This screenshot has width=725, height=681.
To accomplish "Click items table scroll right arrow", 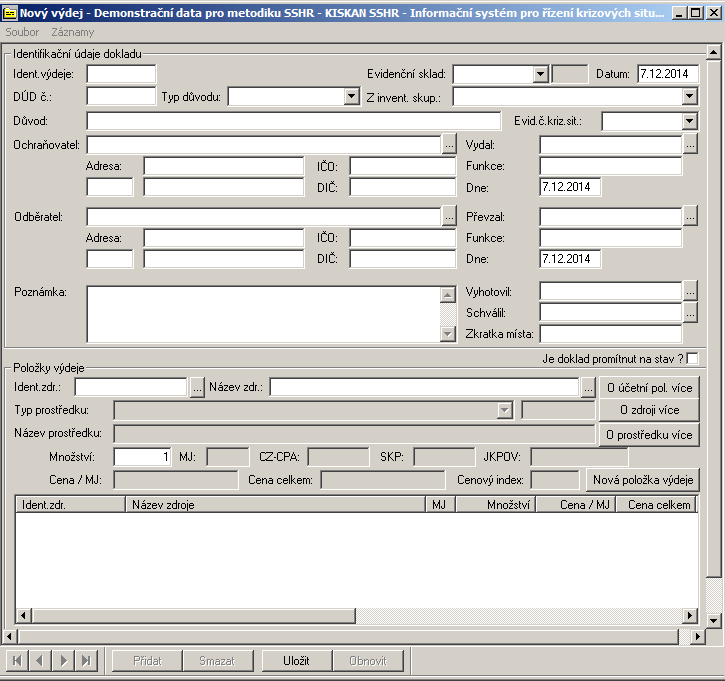I will (690, 615).
